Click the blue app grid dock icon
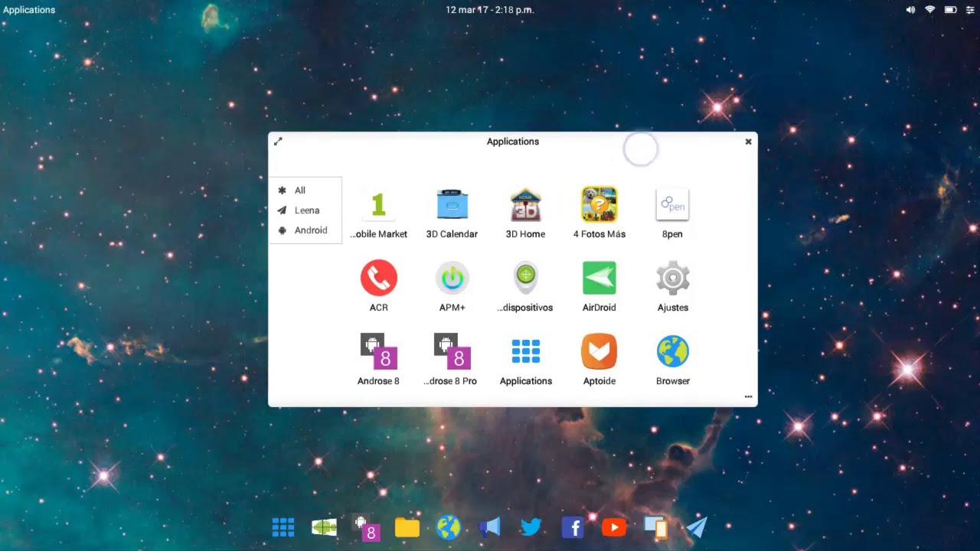The image size is (980, 551). click(x=283, y=527)
